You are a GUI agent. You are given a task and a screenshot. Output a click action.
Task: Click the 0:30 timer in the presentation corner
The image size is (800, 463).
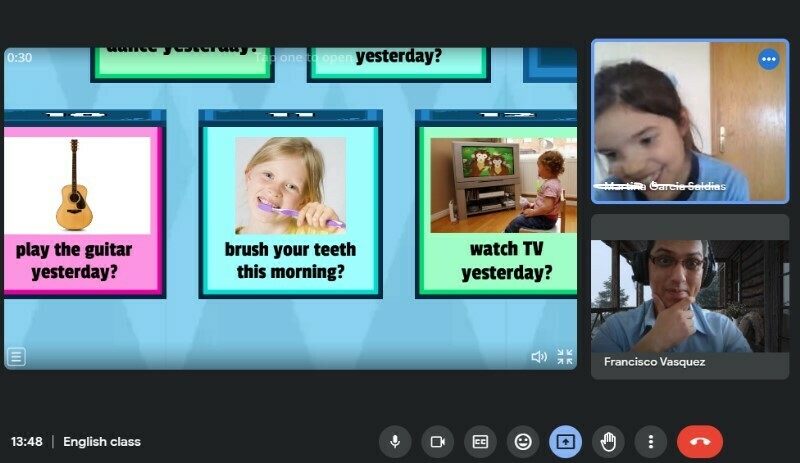point(20,58)
